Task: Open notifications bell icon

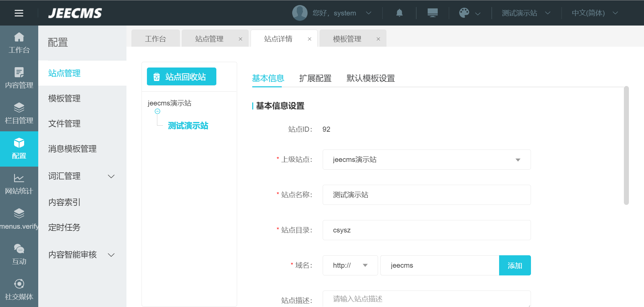Action: click(399, 13)
